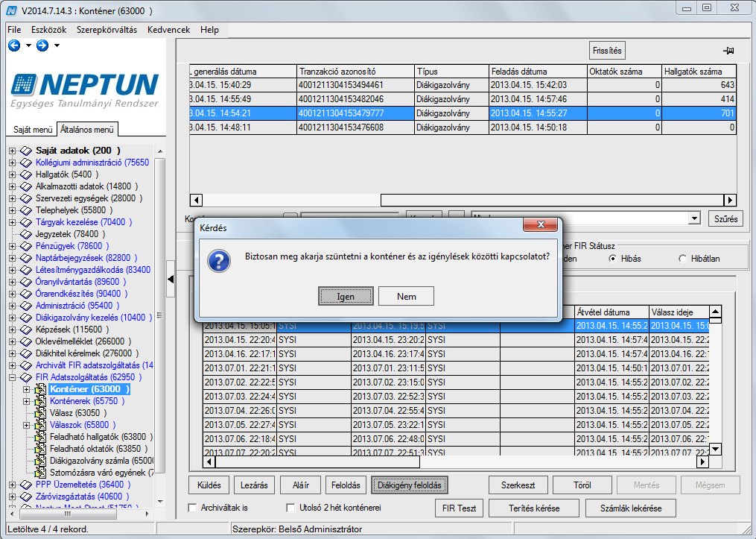
Task: Expand the Hallgatók (5400) tree node
Action: (x=12, y=174)
